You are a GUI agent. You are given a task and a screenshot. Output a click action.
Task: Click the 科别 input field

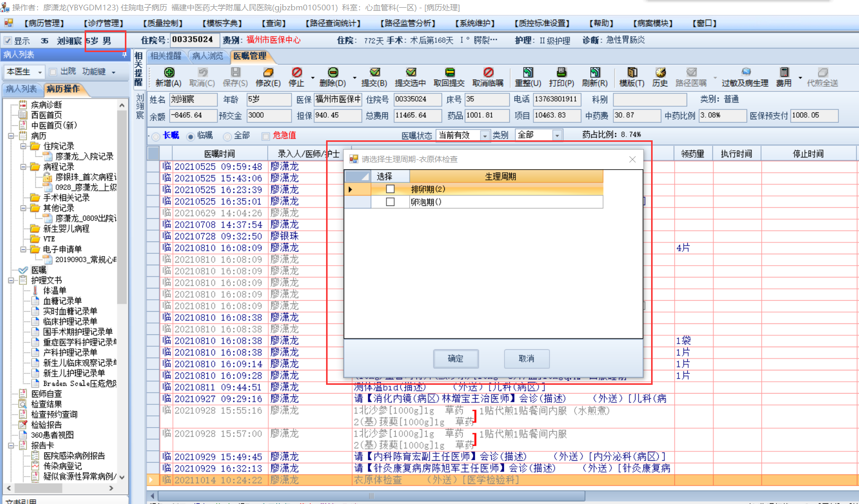649,99
